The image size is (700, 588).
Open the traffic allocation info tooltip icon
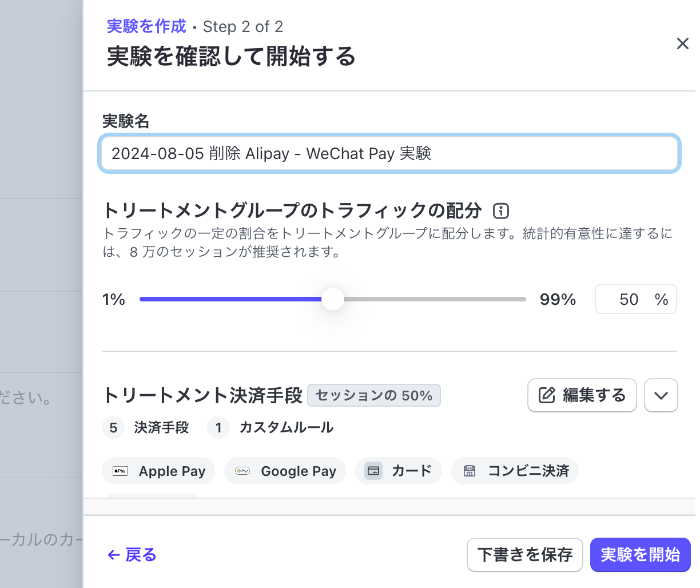500,211
